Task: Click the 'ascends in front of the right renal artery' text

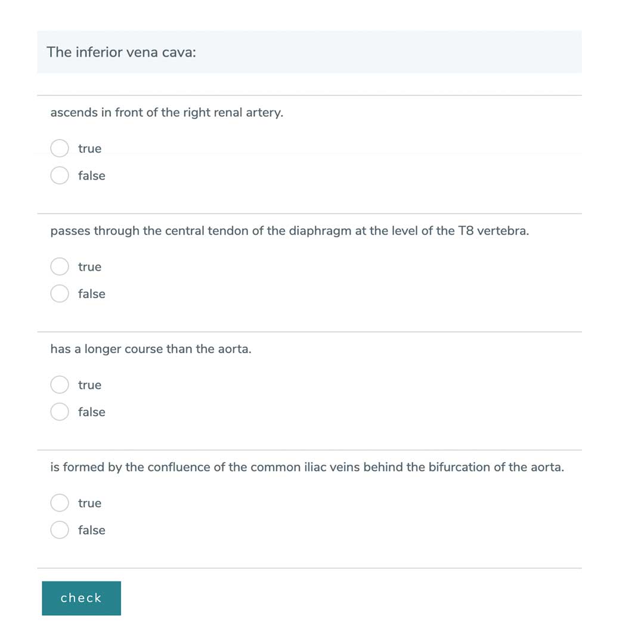Action: click(166, 113)
